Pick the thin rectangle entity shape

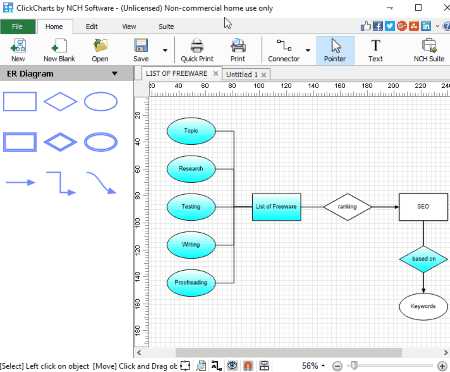pyautogui.click(x=20, y=102)
